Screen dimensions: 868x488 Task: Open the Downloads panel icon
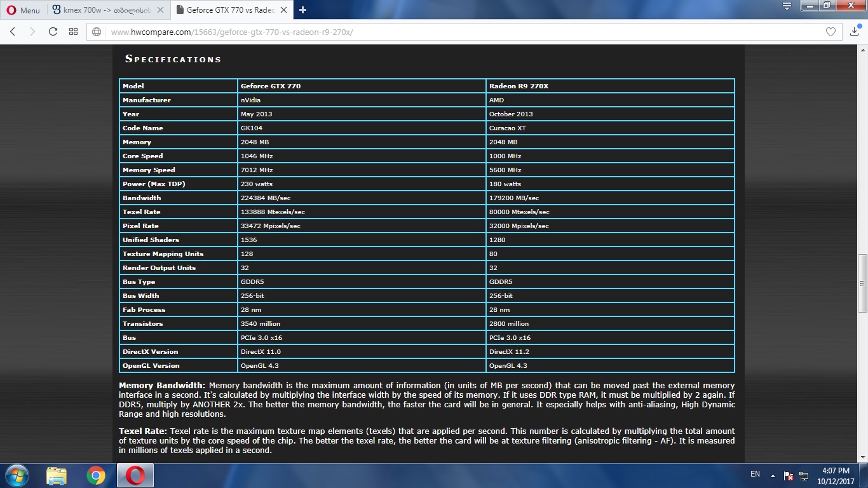(x=855, y=30)
